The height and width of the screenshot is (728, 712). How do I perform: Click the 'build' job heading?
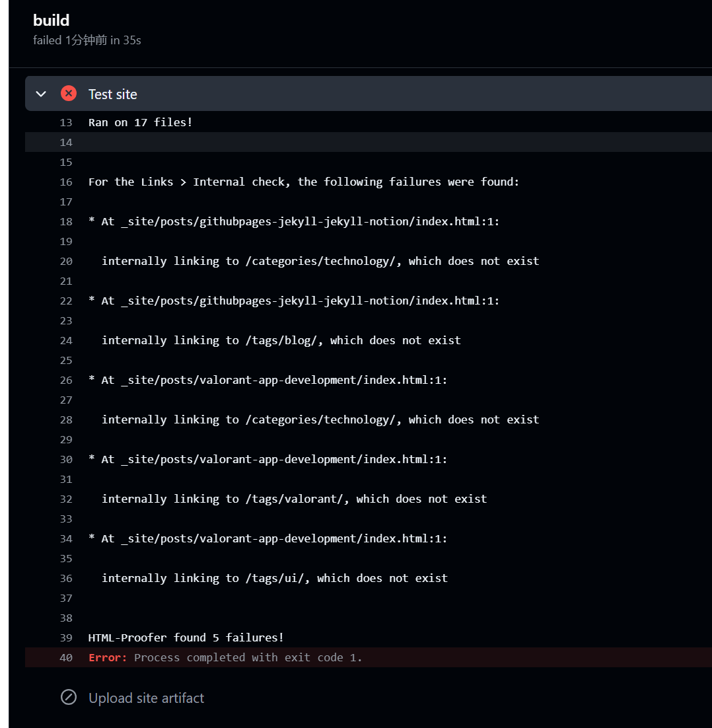(x=51, y=20)
